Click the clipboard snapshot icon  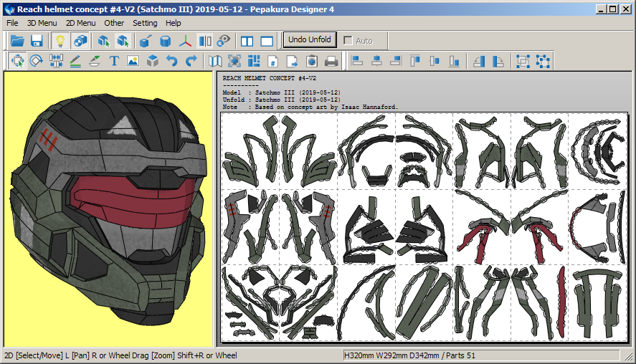click(312, 61)
